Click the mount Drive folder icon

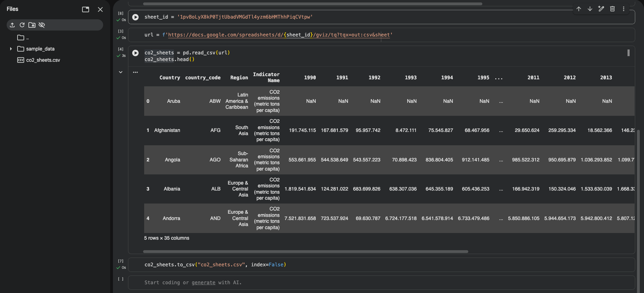coord(32,25)
